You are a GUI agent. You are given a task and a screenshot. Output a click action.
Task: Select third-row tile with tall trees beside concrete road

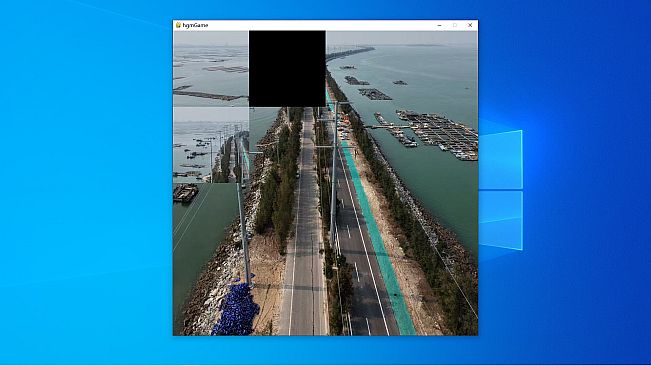tap(287, 221)
